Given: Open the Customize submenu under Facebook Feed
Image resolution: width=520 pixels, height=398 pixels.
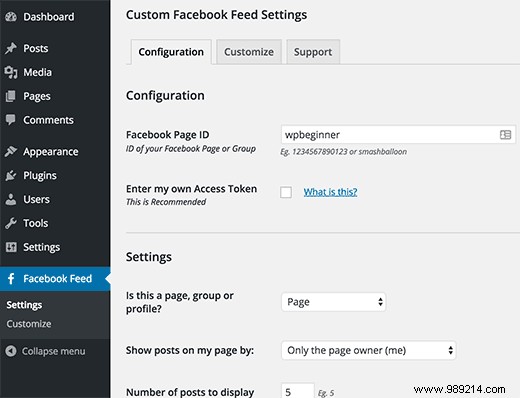Looking at the screenshot, I should pyautogui.click(x=29, y=324).
